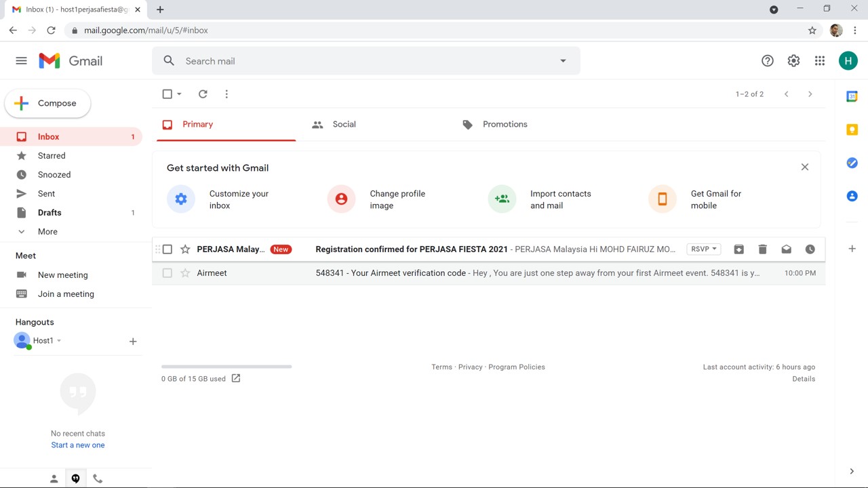Compose a new email

coord(47,104)
